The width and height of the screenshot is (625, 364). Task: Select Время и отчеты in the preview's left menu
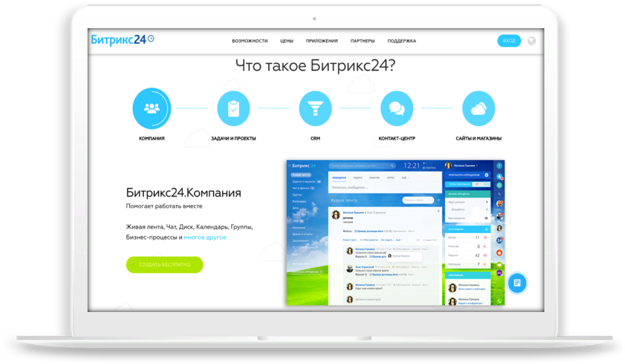[x=303, y=234]
